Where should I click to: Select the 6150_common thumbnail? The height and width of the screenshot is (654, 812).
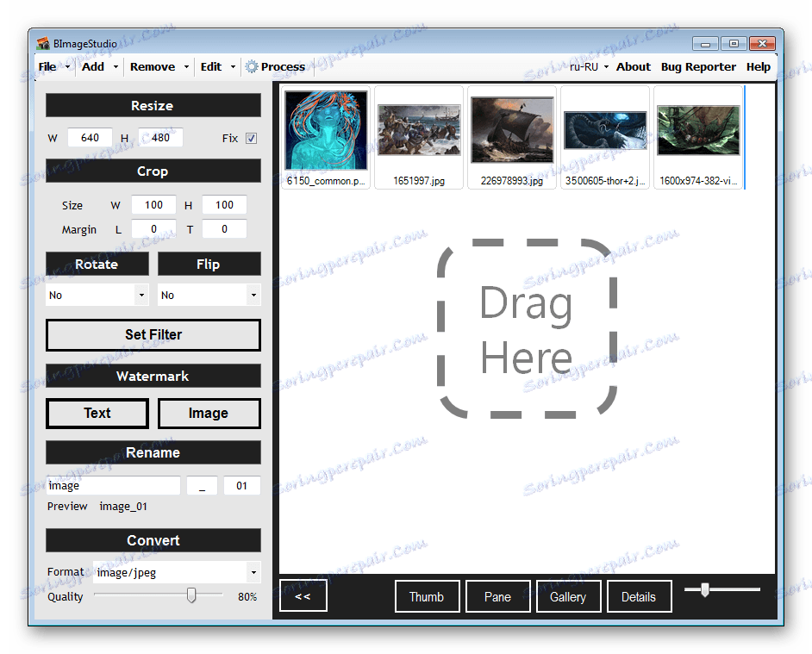click(x=326, y=137)
